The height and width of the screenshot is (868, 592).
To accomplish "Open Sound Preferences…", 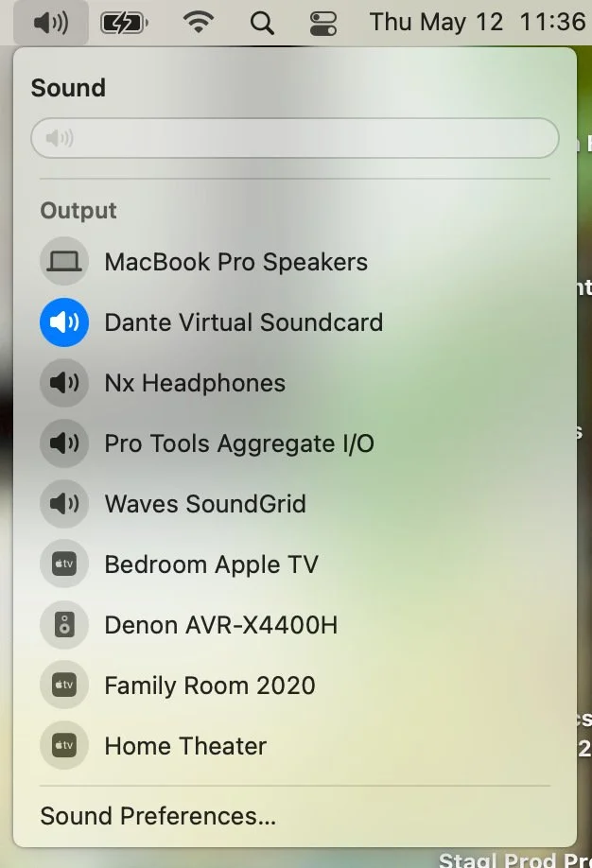I will 158,816.
